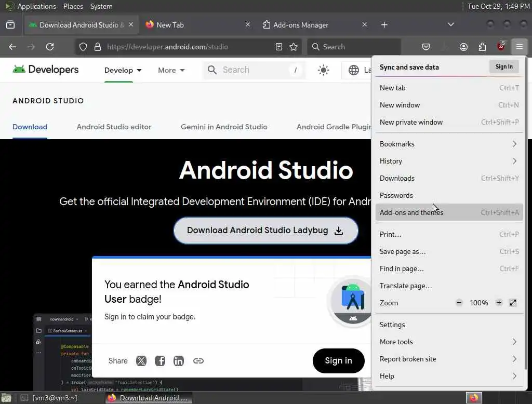This screenshot has width=532, height=404.
Task: Close the hamburger application menu button
Action: pyautogui.click(x=520, y=47)
